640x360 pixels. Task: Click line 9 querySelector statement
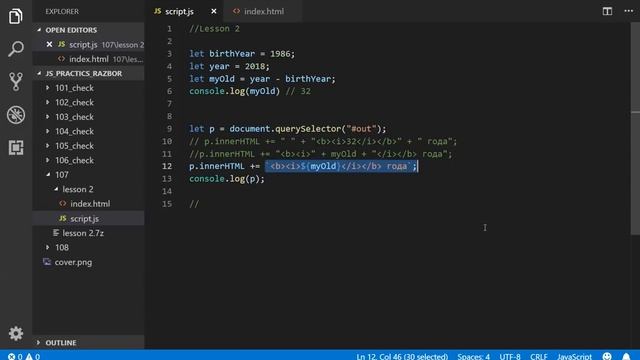pos(287,129)
